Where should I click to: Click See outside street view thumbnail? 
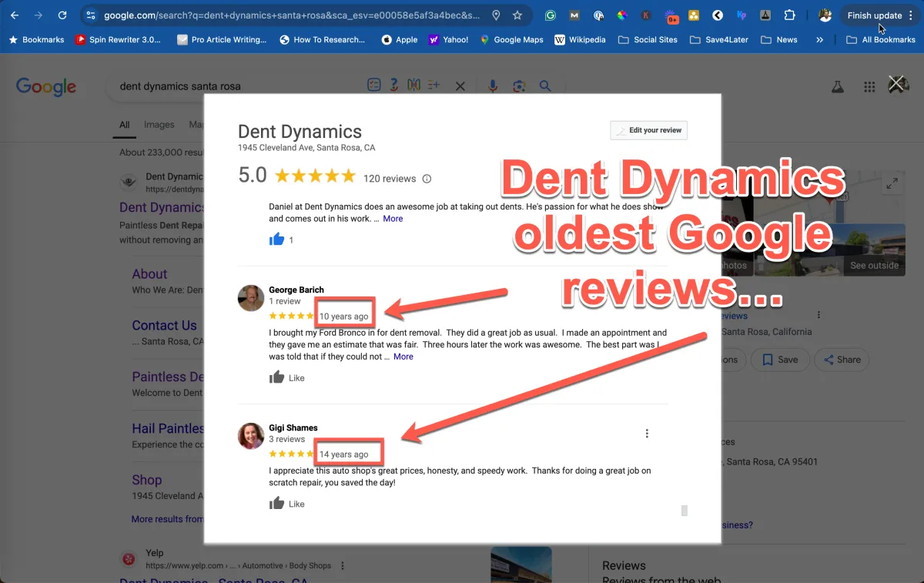click(873, 250)
